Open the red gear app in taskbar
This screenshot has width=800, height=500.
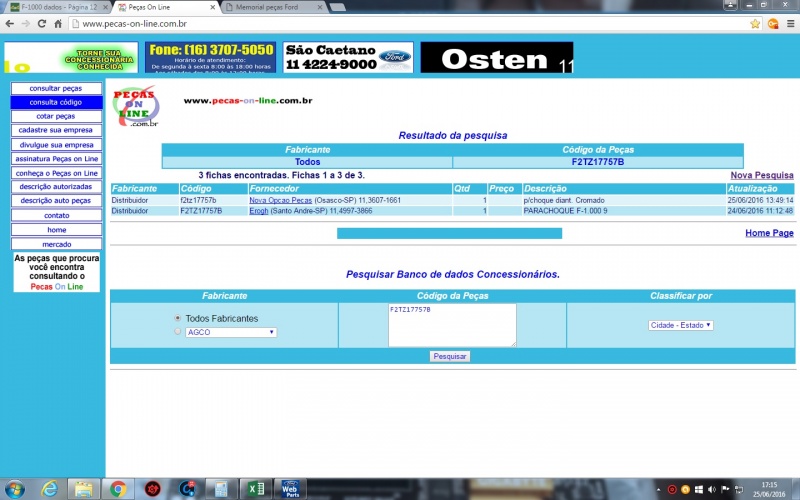coord(152,489)
